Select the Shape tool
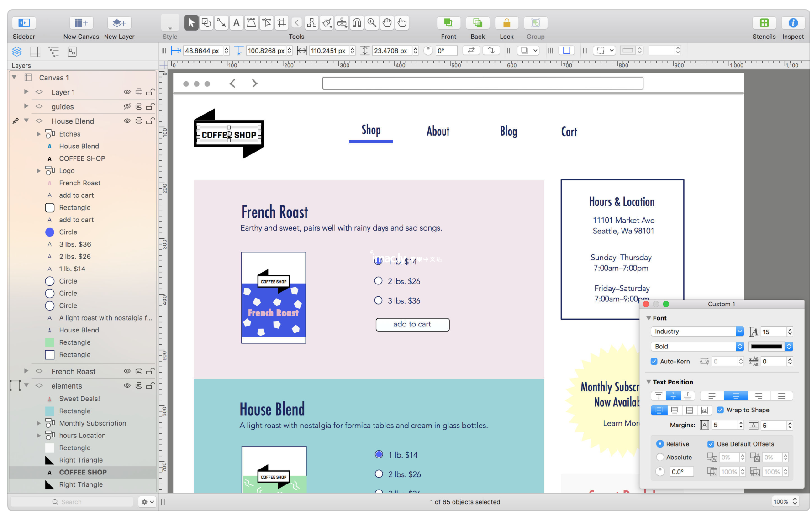The width and height of the screenshot is (812, 516). 206,23
